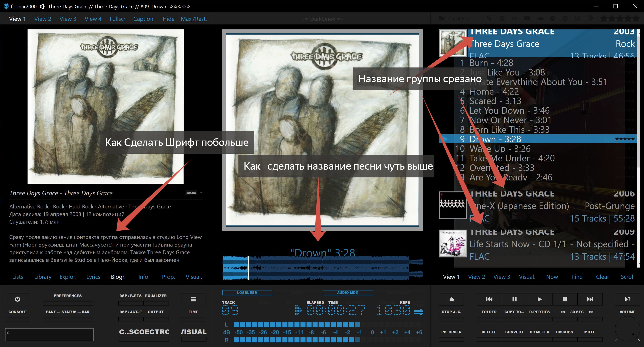The width and height of the screenshot is (644, 347).
Task: Click the random play icon
Action: pyautogui.click(x=627, y=299)
